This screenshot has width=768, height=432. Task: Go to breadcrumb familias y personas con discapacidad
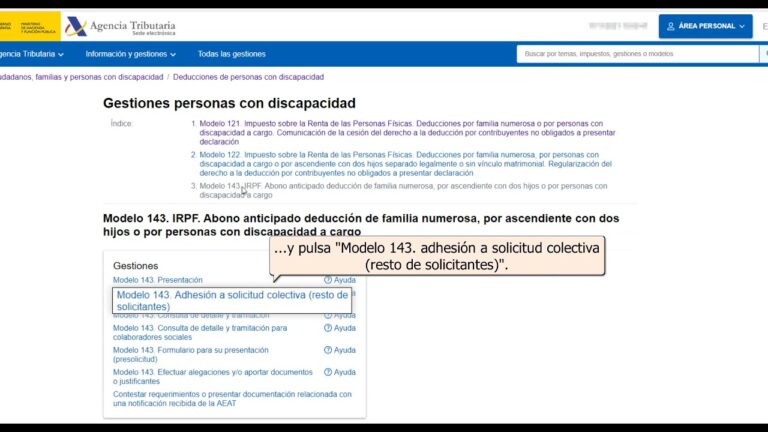point(80,77)
